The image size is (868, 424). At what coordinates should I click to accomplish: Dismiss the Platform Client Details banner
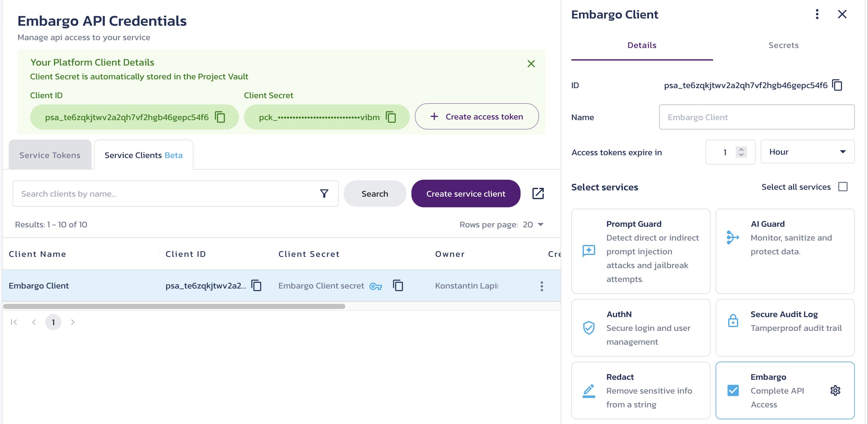[x=531, y=63]
